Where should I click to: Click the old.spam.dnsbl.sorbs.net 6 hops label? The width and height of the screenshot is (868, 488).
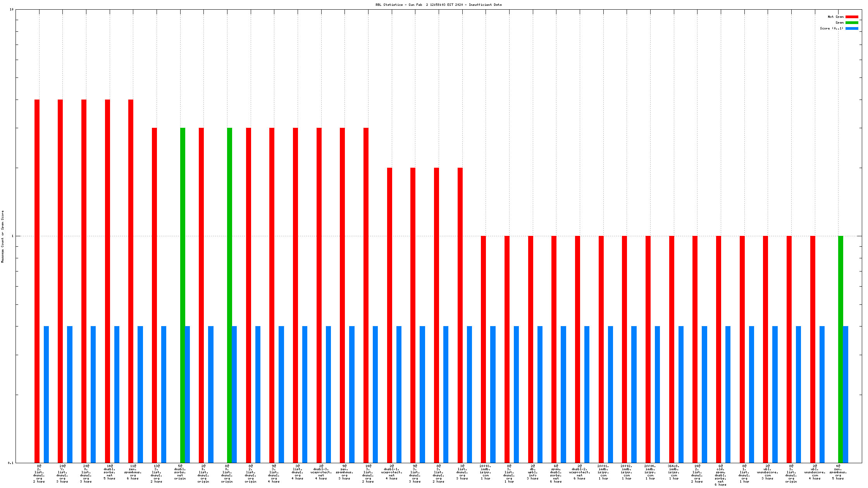click(720, 475)
